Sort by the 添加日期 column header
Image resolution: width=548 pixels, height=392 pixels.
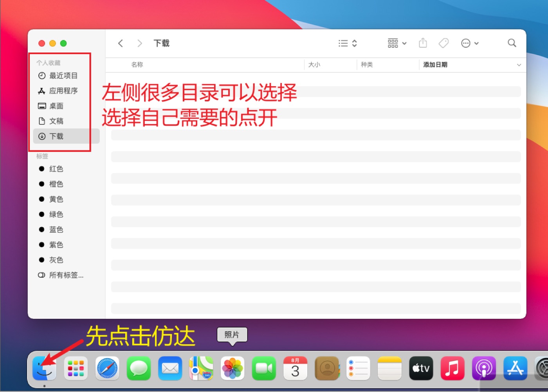coord(435,65)
